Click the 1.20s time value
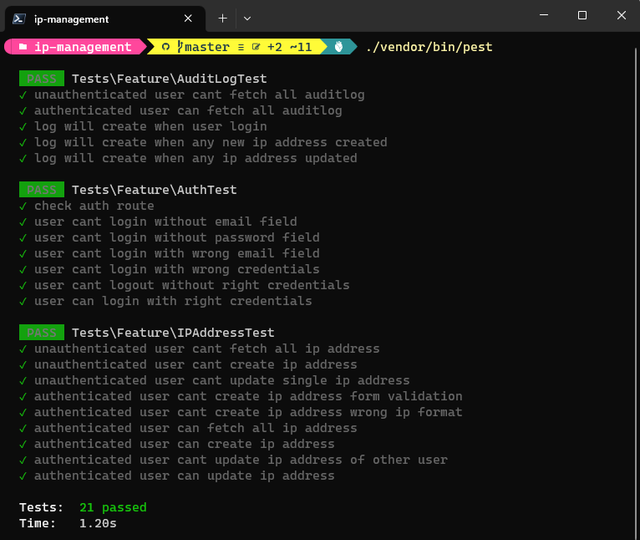 (x=98, y=523)
